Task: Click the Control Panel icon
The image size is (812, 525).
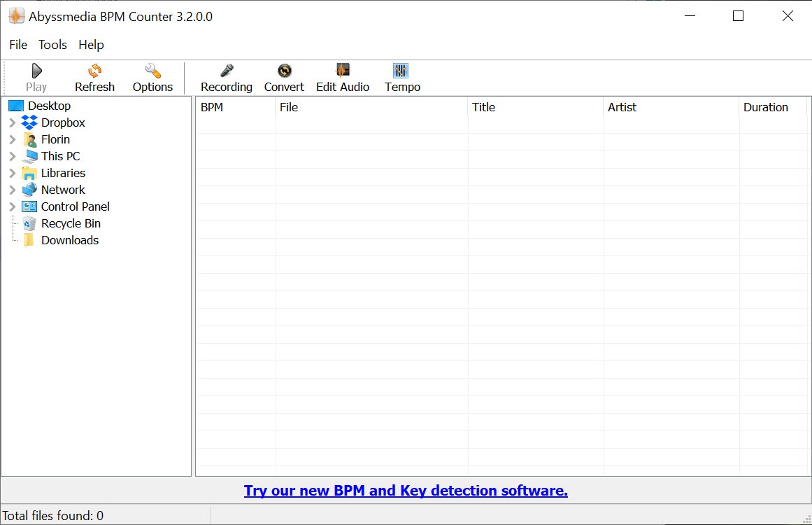Action: tap(29, 206)
